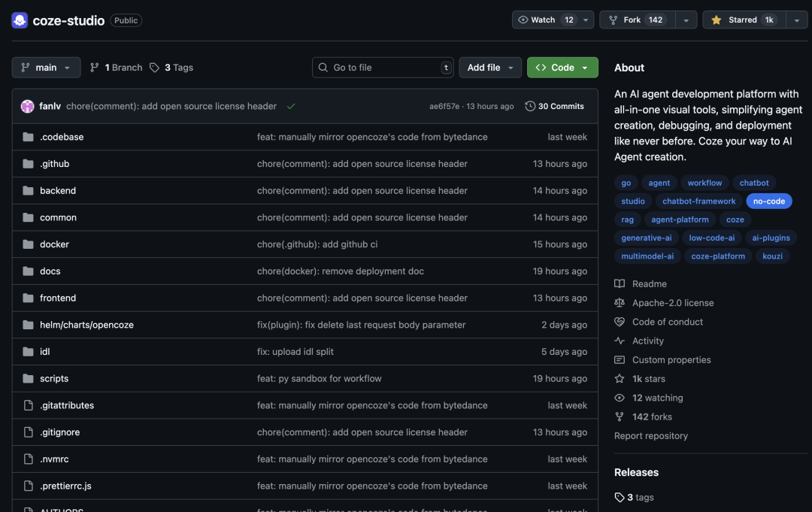Select the agent topic tag
Image resolution: width=812 pixels, height=512 pixels.
(x=659, y=183)
